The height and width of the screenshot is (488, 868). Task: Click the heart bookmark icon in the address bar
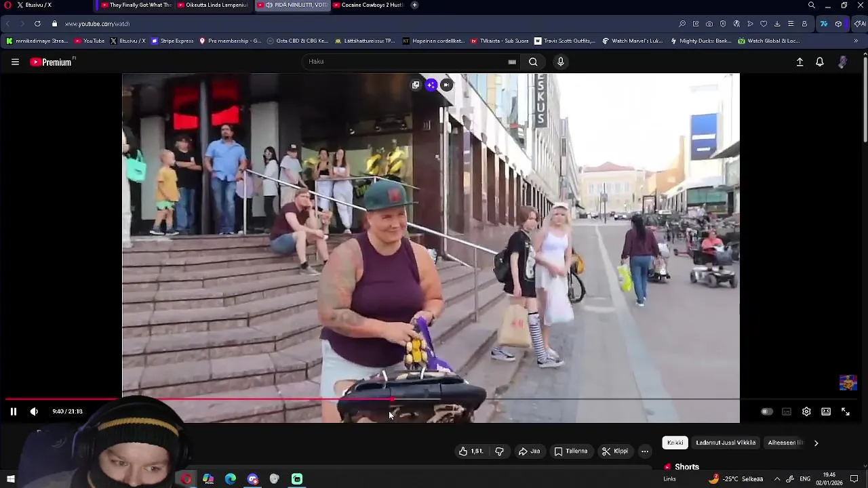pos(764,24)
